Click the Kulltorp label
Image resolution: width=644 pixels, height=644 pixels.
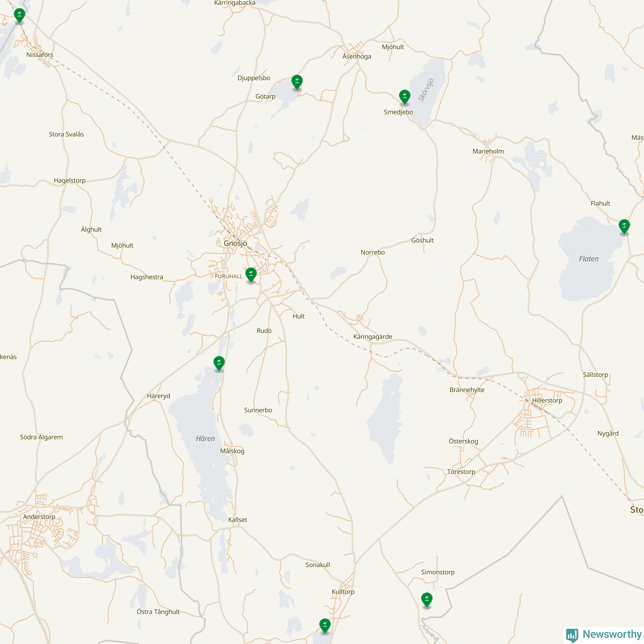343,592
